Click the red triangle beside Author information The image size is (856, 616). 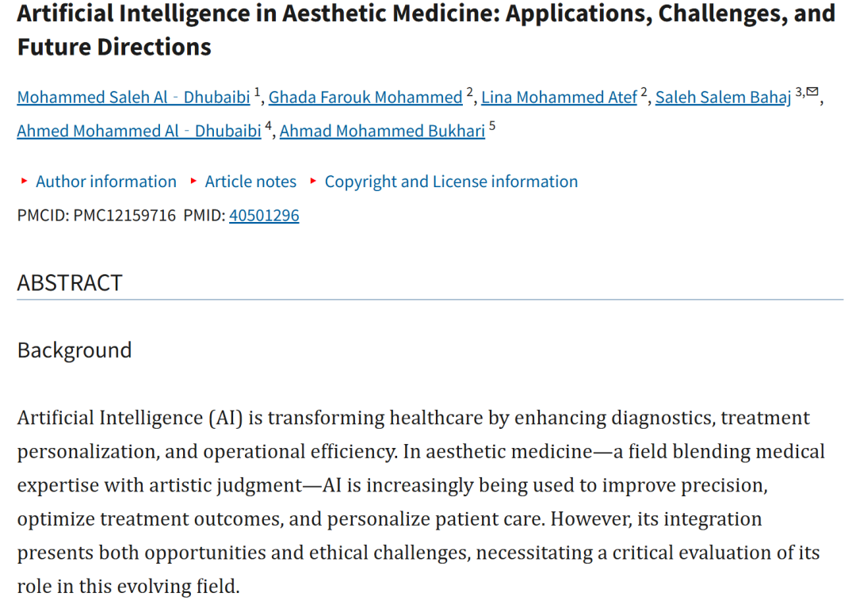coord(24,181)
